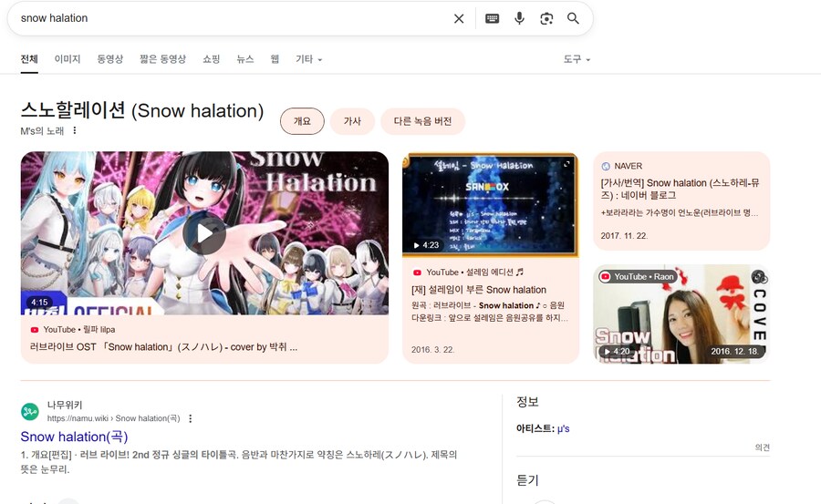
Task: Click the https://namu.wiki URL breadcrumb
Action: 114,418
